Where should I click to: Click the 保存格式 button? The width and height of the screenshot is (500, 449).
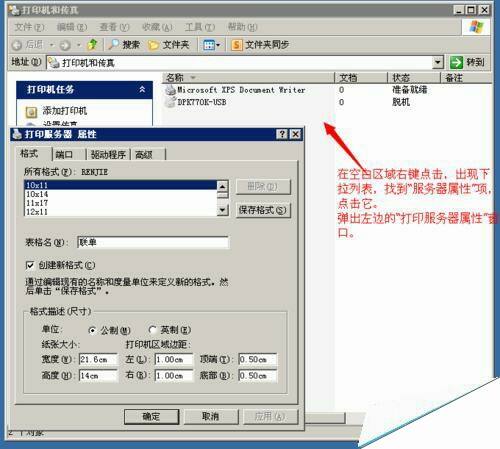[263, 210]
